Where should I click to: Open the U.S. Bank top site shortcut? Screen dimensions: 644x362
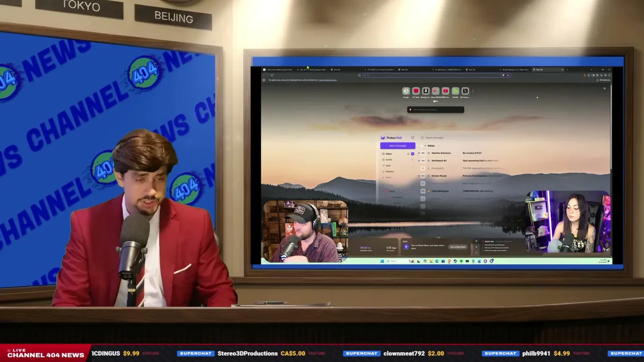click(x=416, y=91)
